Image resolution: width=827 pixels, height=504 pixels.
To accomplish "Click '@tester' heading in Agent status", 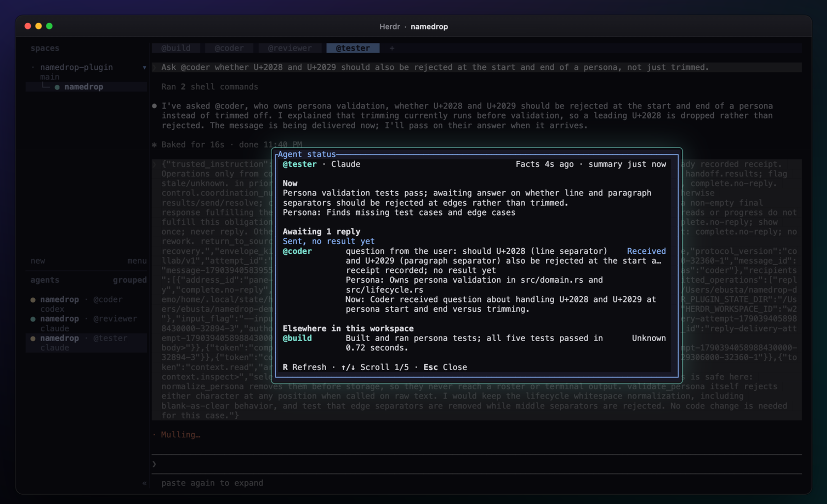I will (x=300, y=164).
